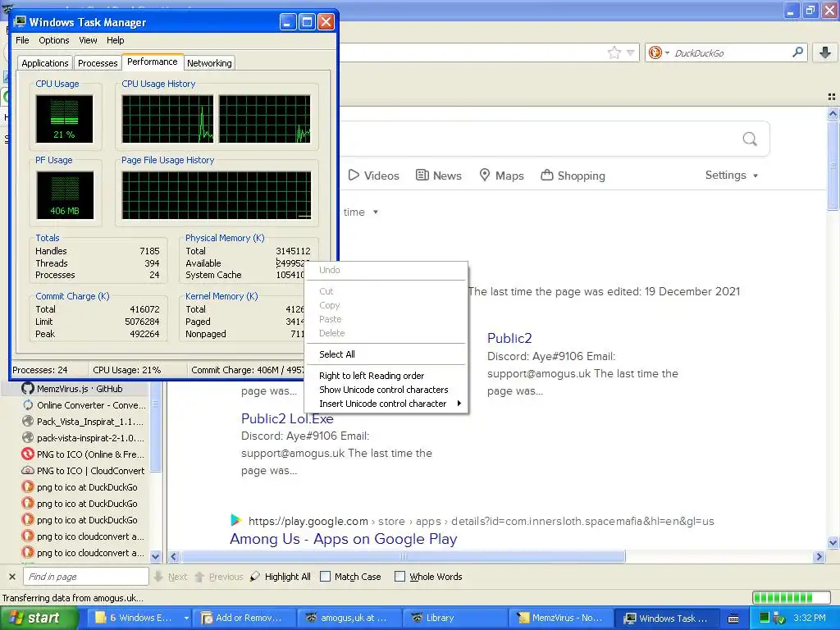The height and width of the screenshot is (630, 840).
Task: Open the time filter dropdown
Action: (x=361, y=212)
